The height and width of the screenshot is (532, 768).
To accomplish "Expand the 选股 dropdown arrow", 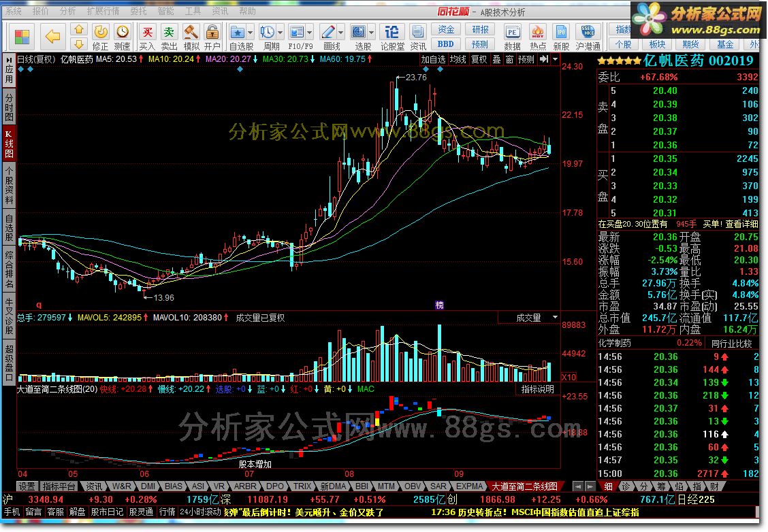I will point(372,33).
